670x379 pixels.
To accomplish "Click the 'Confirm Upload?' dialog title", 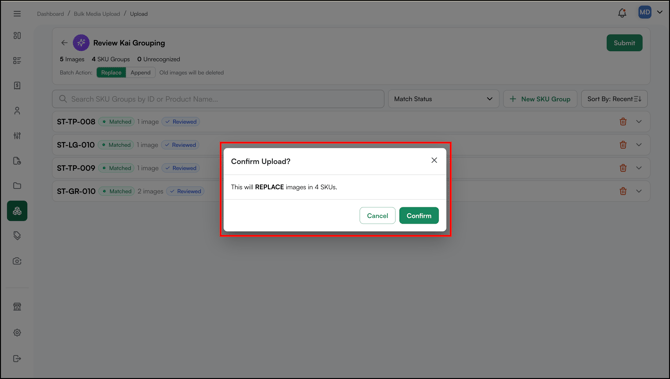I will coord(261,161).
